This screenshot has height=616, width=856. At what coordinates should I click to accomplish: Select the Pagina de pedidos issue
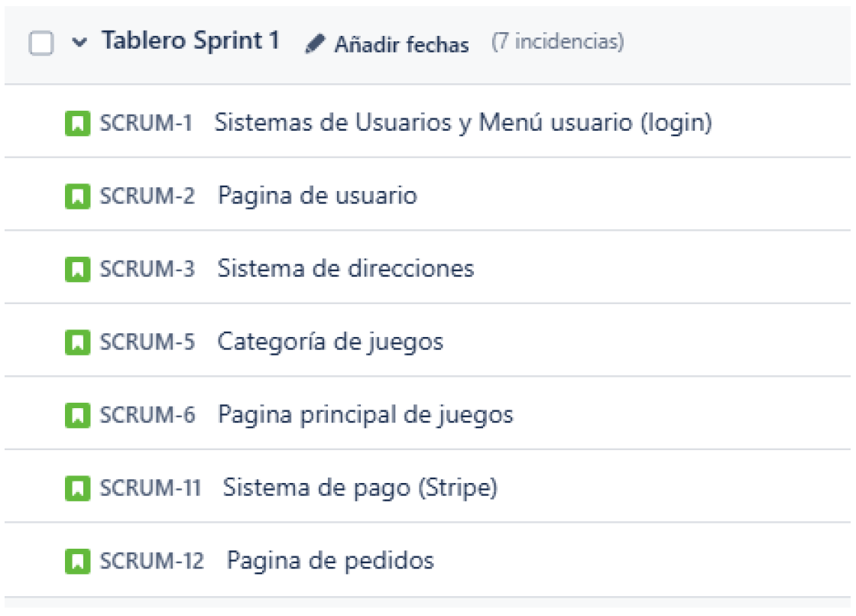click(330, 562)
